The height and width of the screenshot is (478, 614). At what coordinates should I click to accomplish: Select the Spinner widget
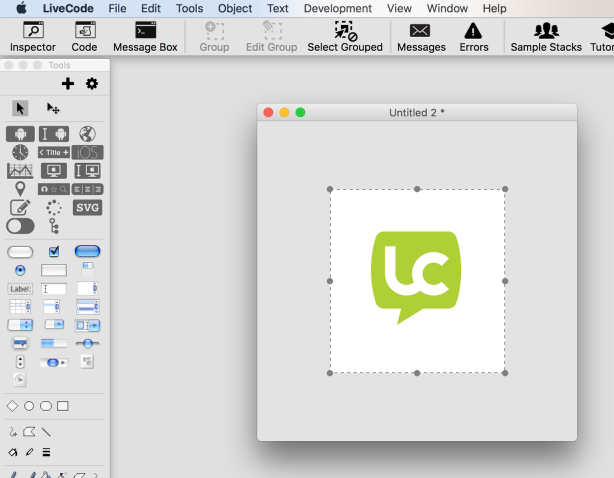tap(54, 207)
